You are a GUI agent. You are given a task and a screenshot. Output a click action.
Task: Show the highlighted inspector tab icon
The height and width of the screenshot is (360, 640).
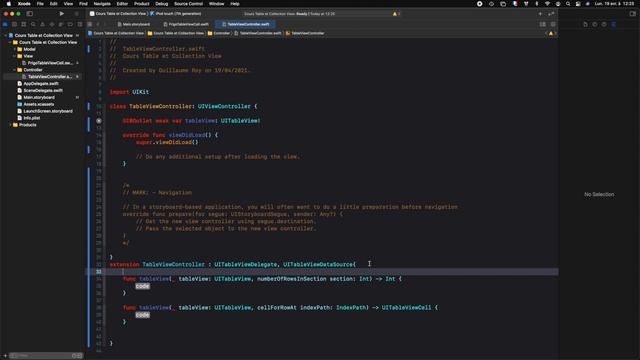[613, 24]
